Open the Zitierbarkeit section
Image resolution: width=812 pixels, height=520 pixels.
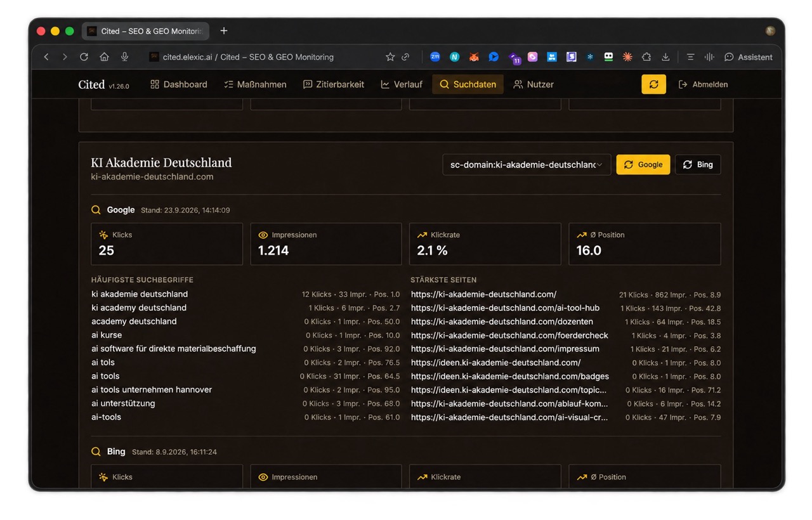(x=334, y=84)
